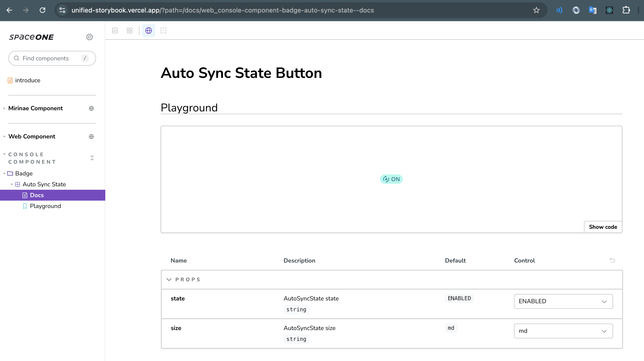Click the 'AutoSyncState size' description
644x361 pixels.
(310, 328)
